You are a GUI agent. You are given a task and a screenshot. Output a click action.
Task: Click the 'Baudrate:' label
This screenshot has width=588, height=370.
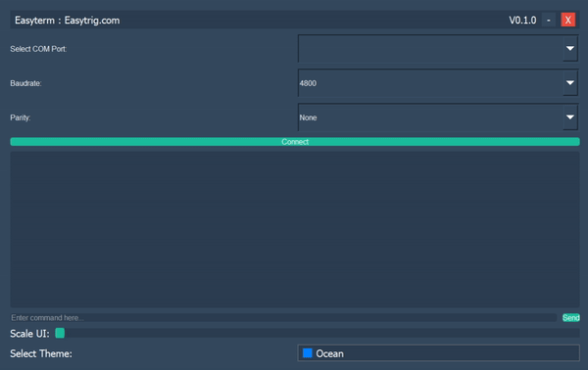[x=25, y=83]
